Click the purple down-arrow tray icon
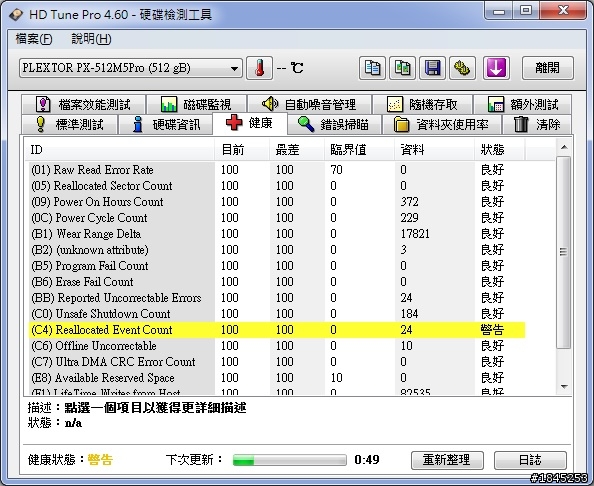This screenshot has width=594, height=486. tap(496, 68)
